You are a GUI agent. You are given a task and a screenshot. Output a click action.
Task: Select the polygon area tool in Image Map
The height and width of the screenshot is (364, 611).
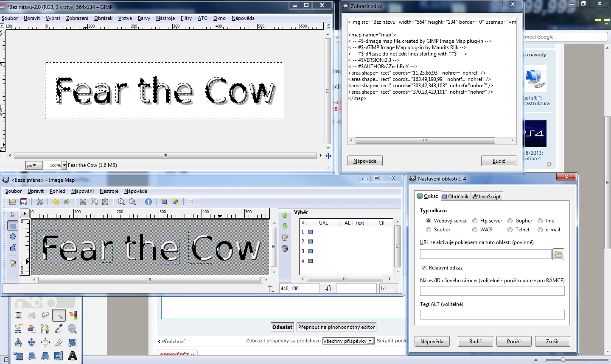[x=13, y=247]
